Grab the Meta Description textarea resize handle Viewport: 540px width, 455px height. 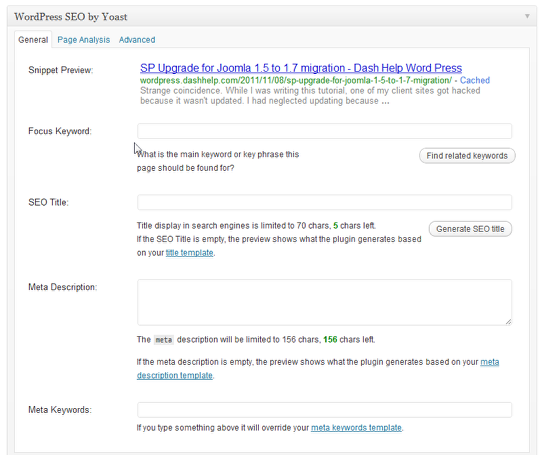coord(509,322)
